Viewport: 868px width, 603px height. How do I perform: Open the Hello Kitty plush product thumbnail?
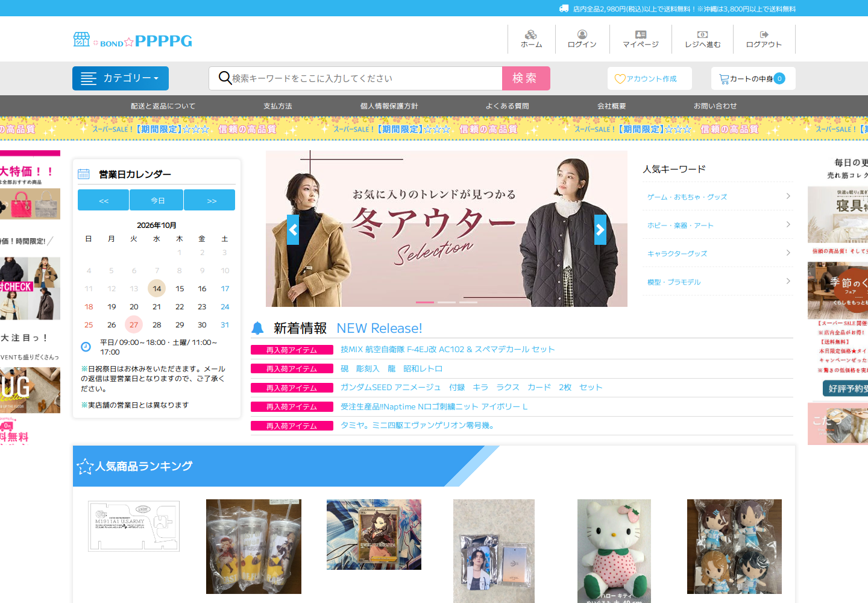614,551
